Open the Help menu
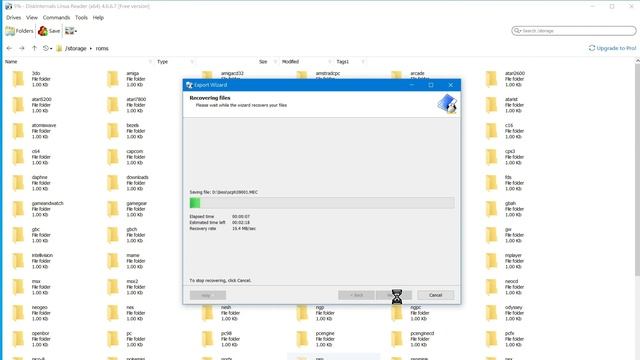640x360 pixels. 98,18
